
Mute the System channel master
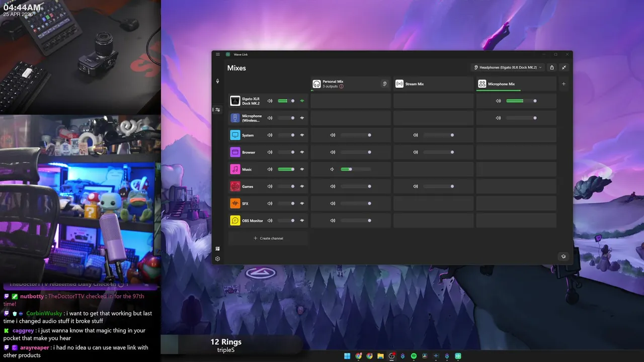click(270, 135)
